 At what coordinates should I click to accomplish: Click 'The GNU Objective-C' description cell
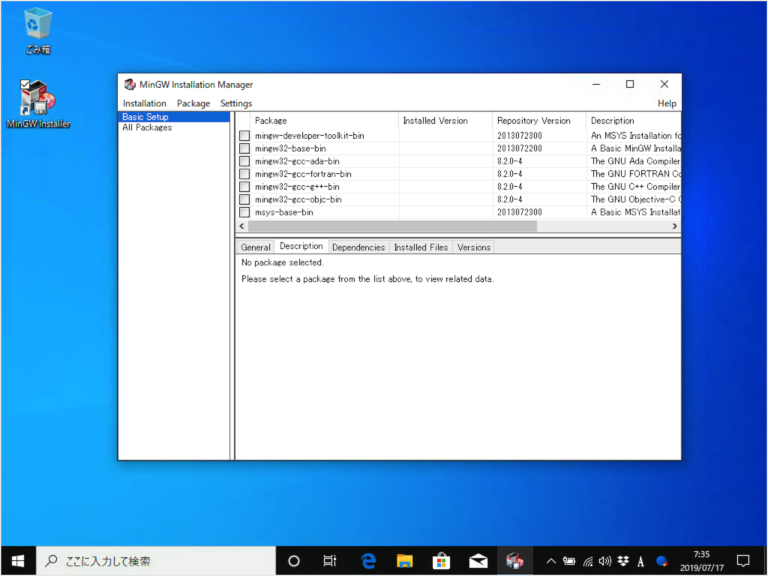coord(636,199)
